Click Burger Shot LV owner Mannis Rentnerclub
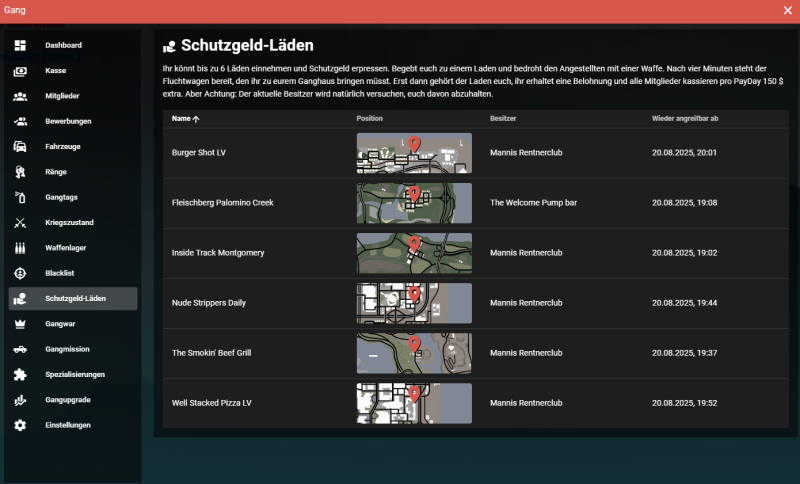800x484 pixels. (526, 152)
